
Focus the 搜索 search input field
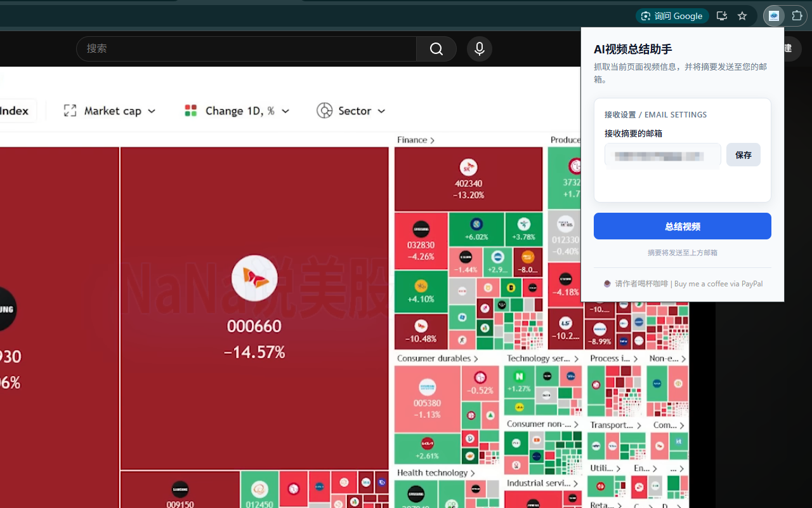(246, 49)
